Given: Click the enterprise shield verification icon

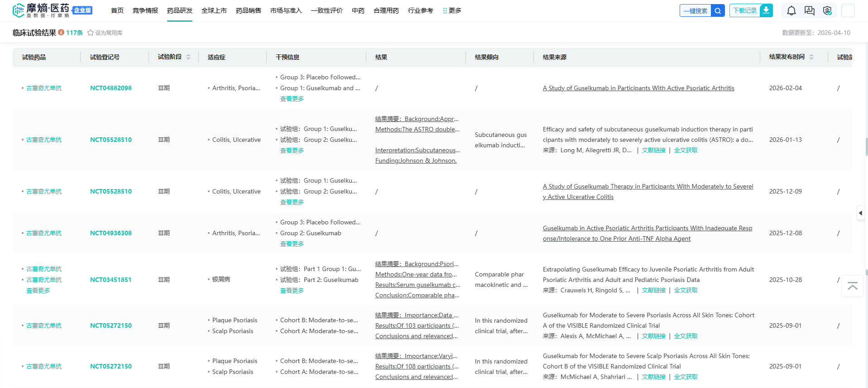Looking at the screenshot, I should pos(827,10).
